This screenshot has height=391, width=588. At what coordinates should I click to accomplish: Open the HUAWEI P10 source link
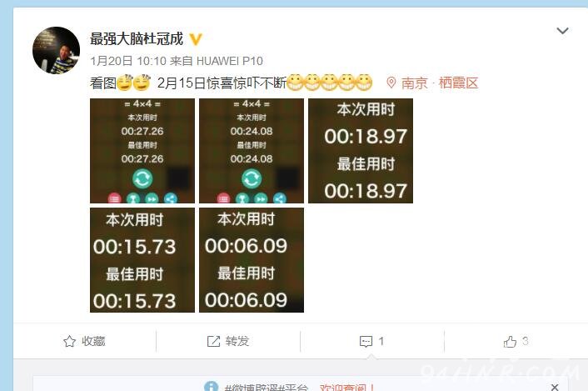(230, 61)
